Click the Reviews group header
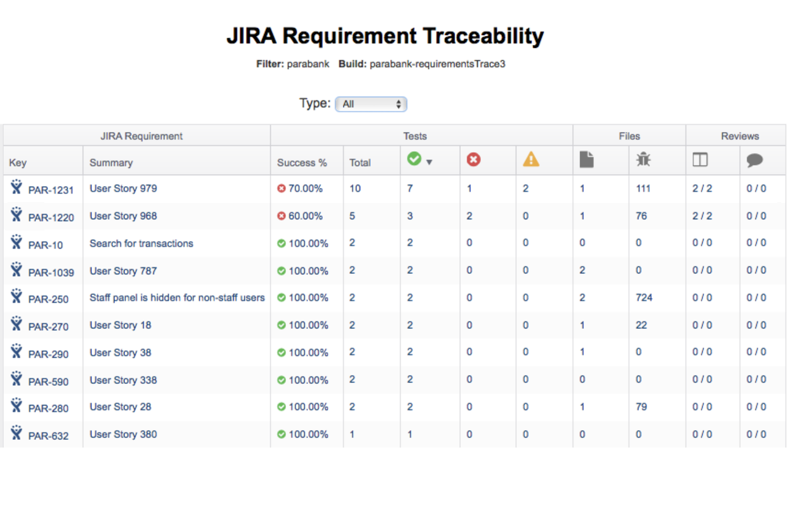Viewport: 788px width, 532px height. tap(740, 136)
